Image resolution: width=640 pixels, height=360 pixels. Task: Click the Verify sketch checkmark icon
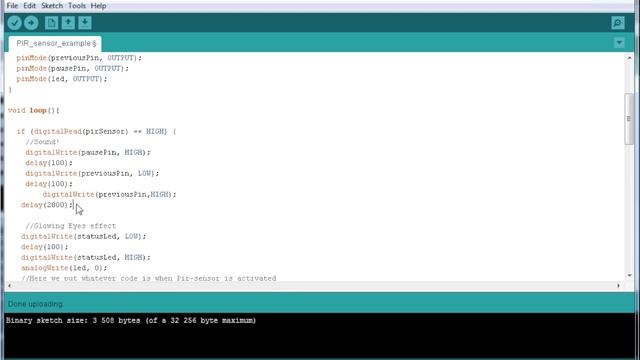(15, 23)
